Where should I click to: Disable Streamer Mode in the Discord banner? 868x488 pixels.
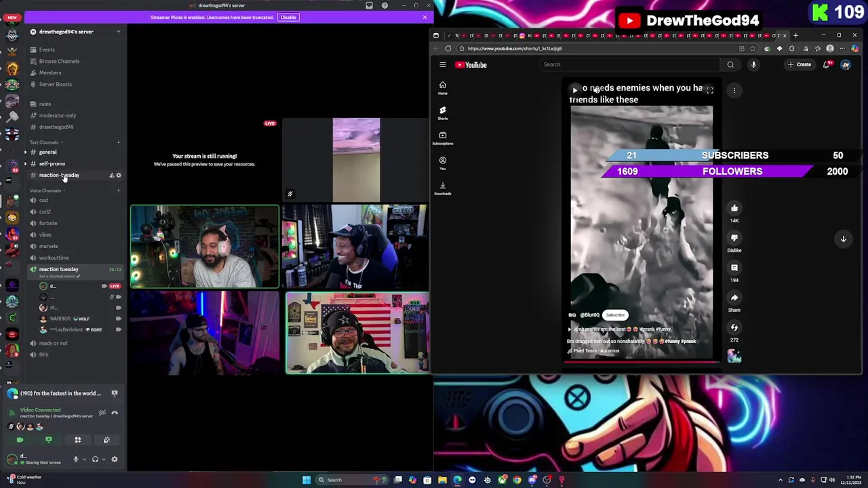coord(288,17)
